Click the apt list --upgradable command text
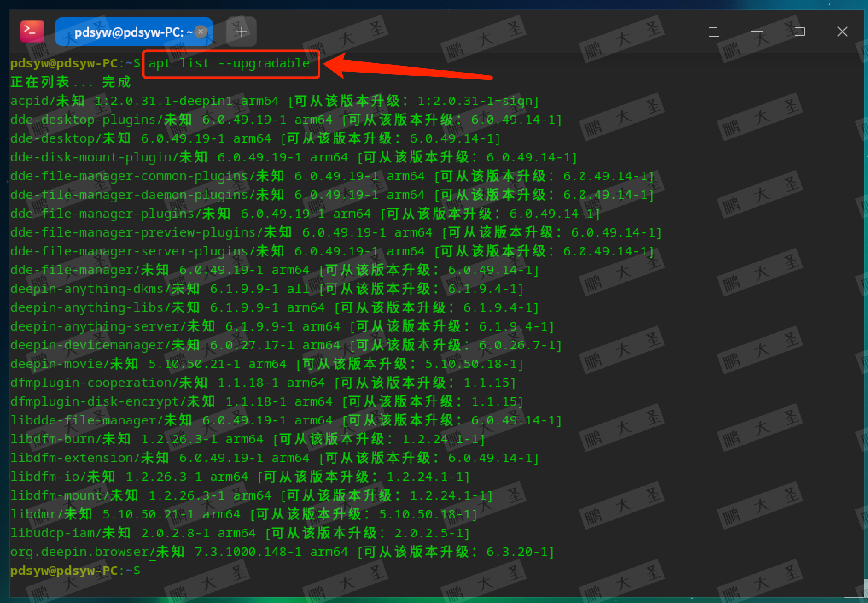Screen dimensions: 868x603 coord(229,64)
